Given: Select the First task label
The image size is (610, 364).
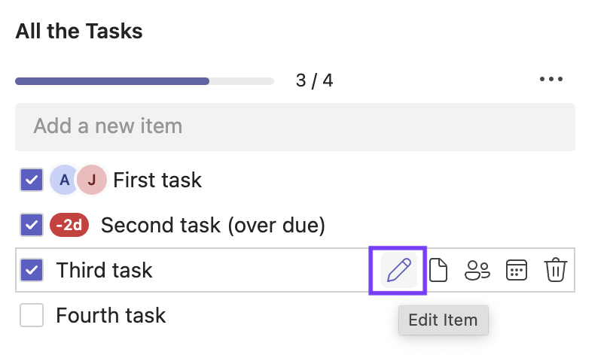Looking at the screenshot, I should [x=157, y=180].
